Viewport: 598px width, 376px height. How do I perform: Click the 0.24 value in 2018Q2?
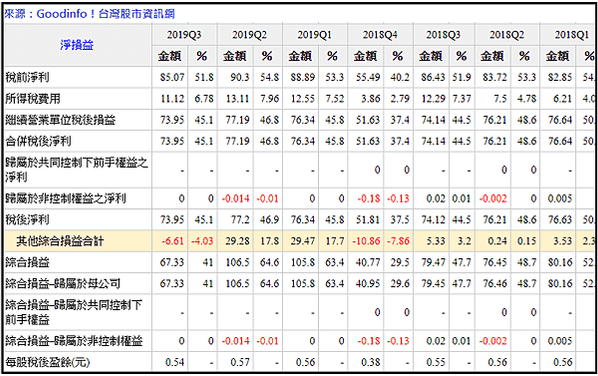coord(497,241)
